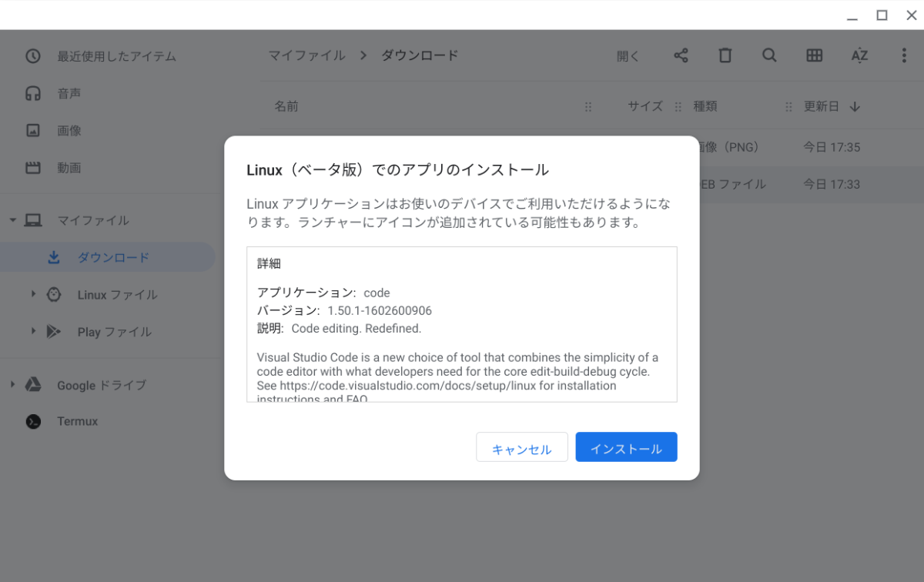Open the headphones Audio category

33,93
